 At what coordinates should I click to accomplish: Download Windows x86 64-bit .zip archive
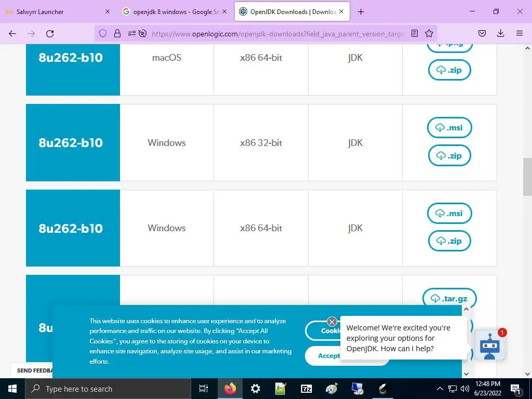(x=449, y=241)
